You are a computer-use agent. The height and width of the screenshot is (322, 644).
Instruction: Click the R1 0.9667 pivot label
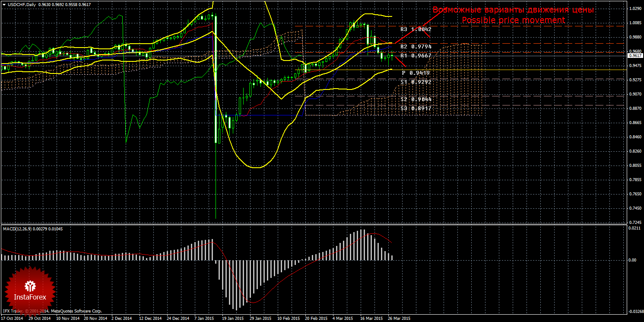coord(416,56)
